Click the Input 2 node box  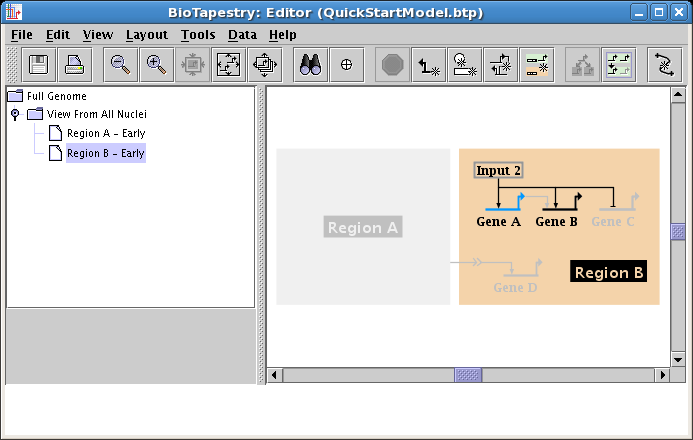pyautogui.click(x=498, y=171)
